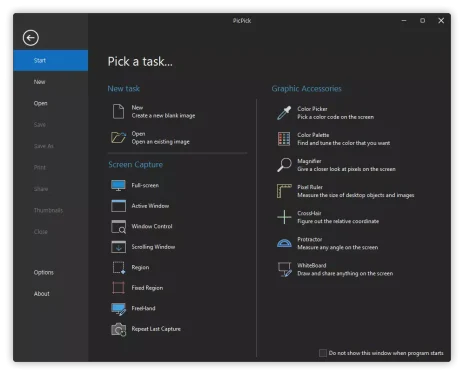Click the CrossHair plus icon
The width and height of the screenshot is (464, 375).
284,217
